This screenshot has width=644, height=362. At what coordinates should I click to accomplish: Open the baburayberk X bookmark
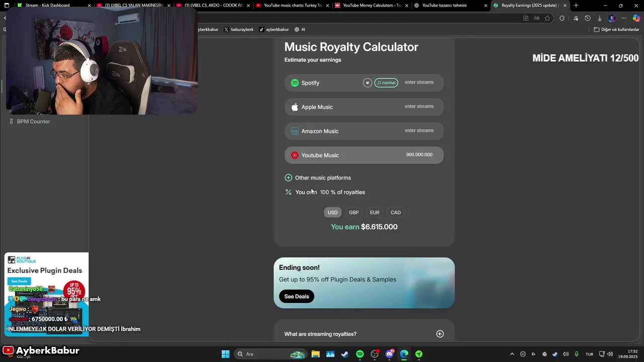238,30
